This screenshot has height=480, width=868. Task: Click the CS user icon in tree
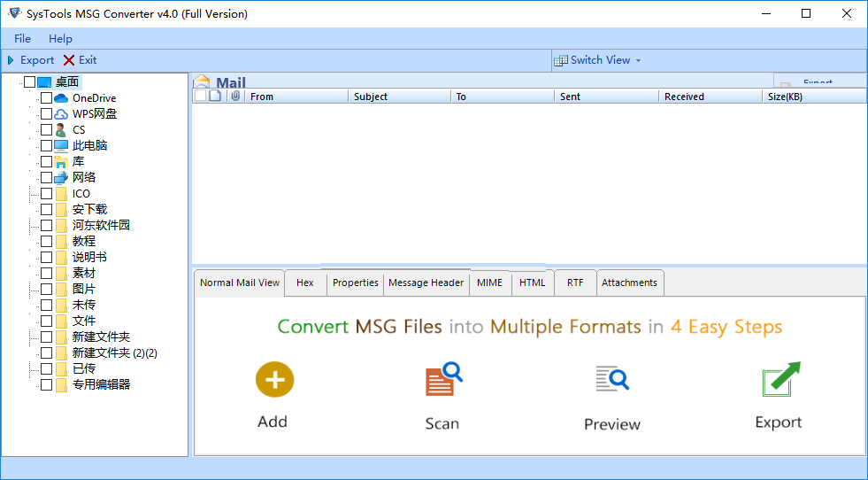point(61,130)
